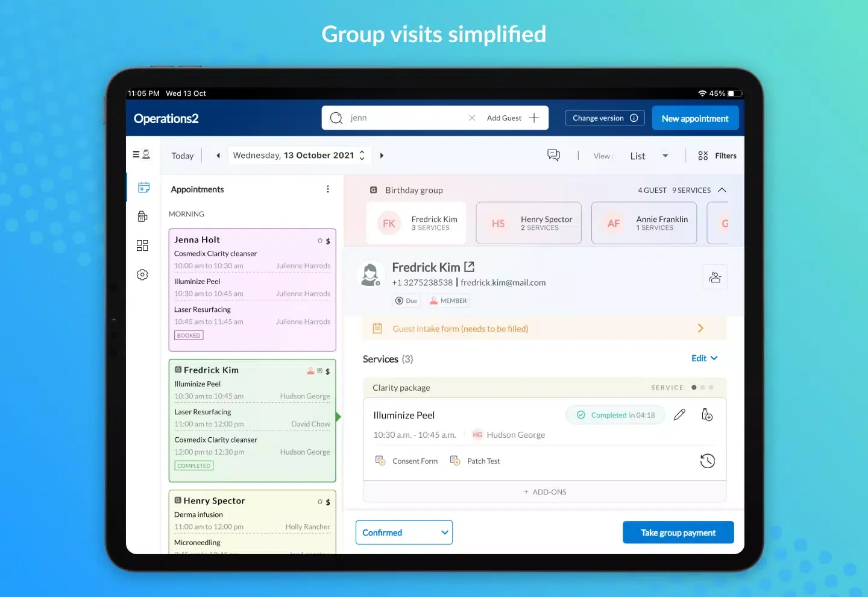Go to the next day arrow
The image size is (868, 597).
point(382,156)
